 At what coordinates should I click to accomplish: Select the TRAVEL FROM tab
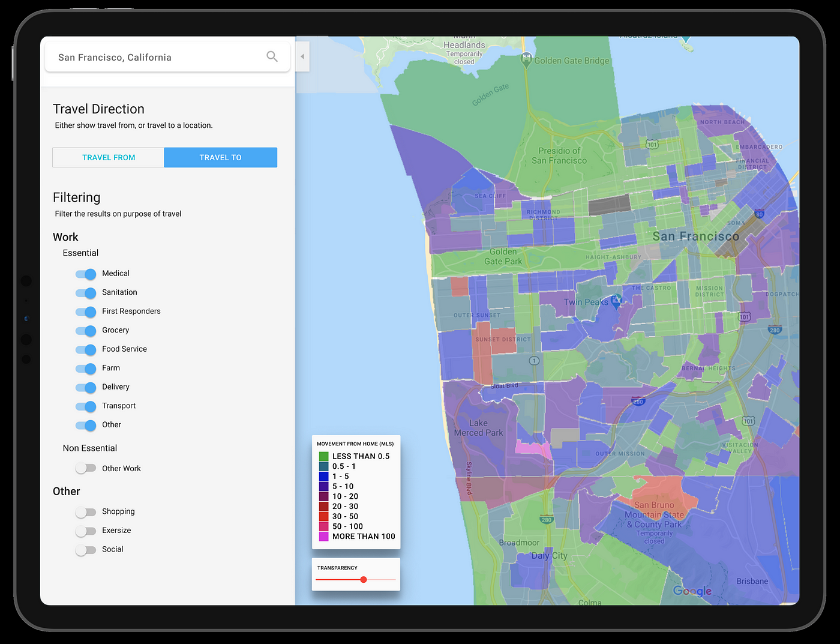108,157
